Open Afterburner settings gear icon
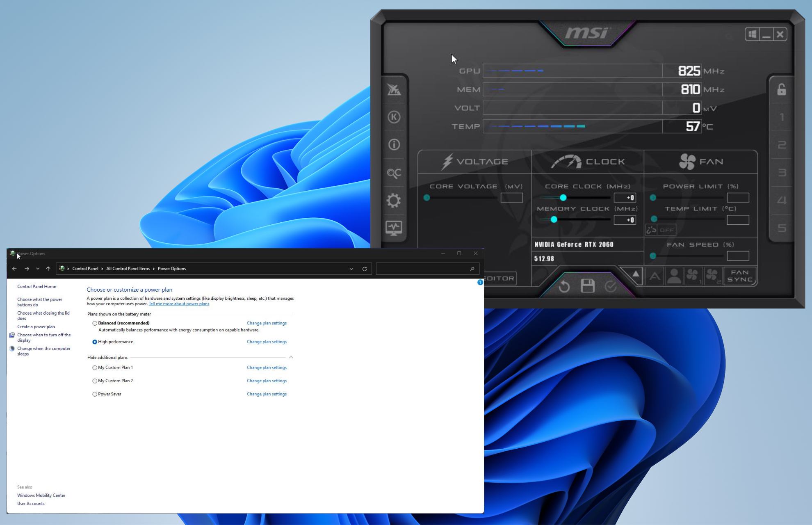Image resolution: width=812 pixels, height=525 pixels. 394,201
